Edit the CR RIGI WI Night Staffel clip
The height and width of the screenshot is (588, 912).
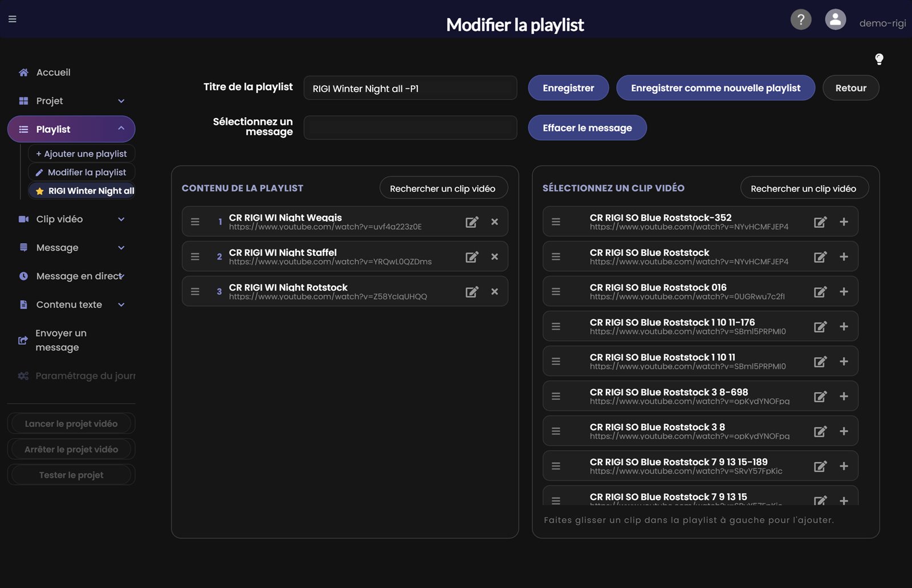point(472,256)
